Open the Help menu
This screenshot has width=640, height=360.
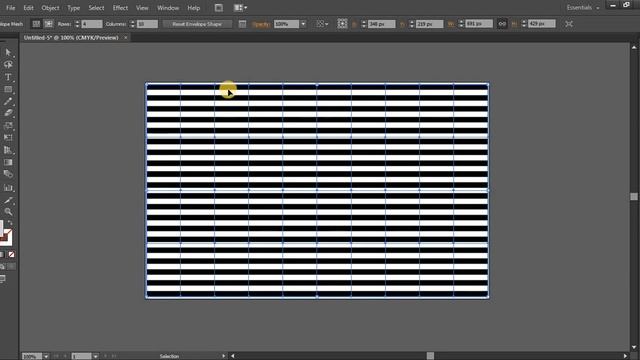193,8
